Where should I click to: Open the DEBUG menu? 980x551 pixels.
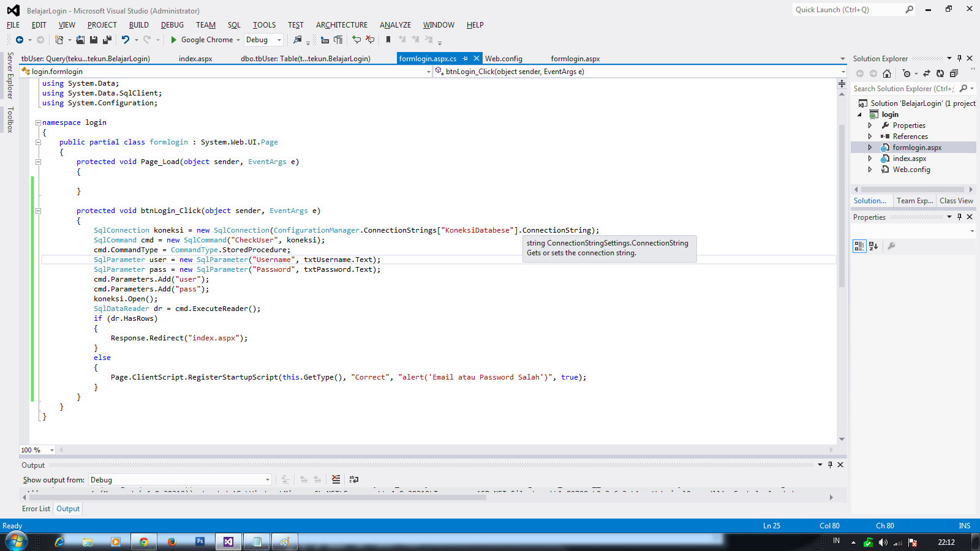coord(172,25)
